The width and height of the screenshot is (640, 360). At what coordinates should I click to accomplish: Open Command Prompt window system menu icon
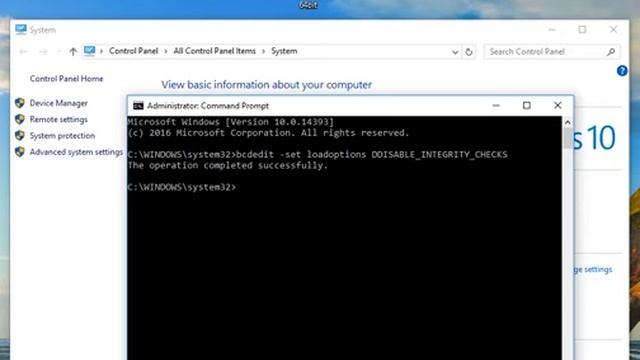(x=138, y=106)
